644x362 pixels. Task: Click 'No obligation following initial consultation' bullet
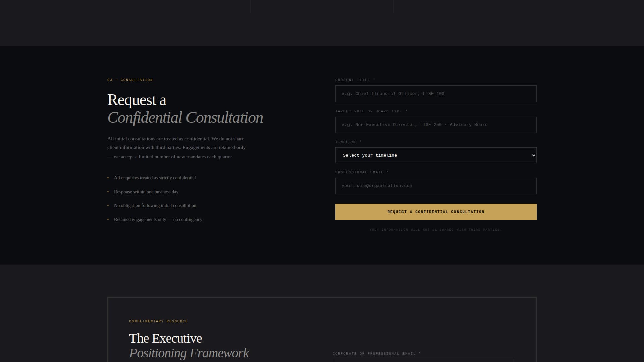155,205
